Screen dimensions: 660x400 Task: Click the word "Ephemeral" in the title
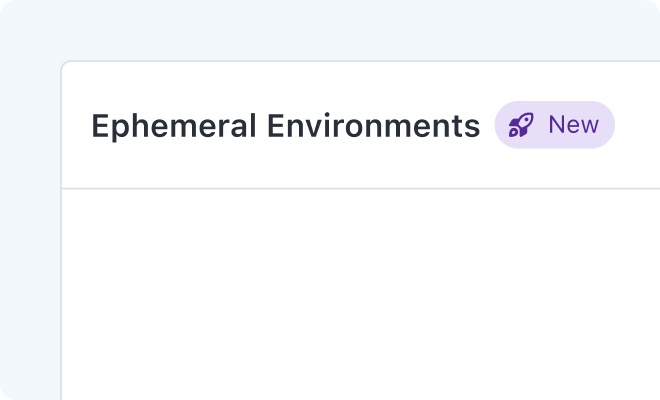173,126
